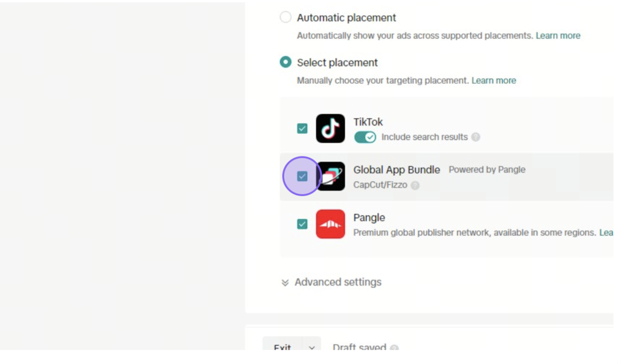Open help icon beside Draft saved
Viewport: 618px width, 364px height.
(394, 348)
